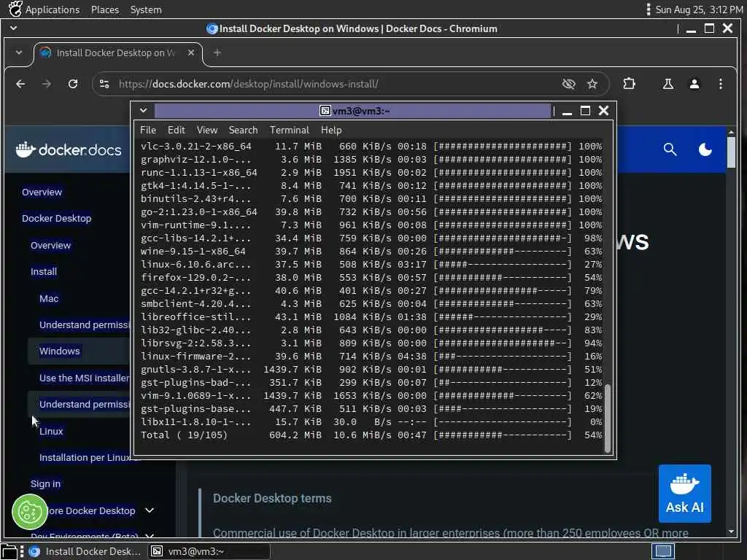Expand Explore Docker Desktop section chevron
747x560 pixels.
150,510
